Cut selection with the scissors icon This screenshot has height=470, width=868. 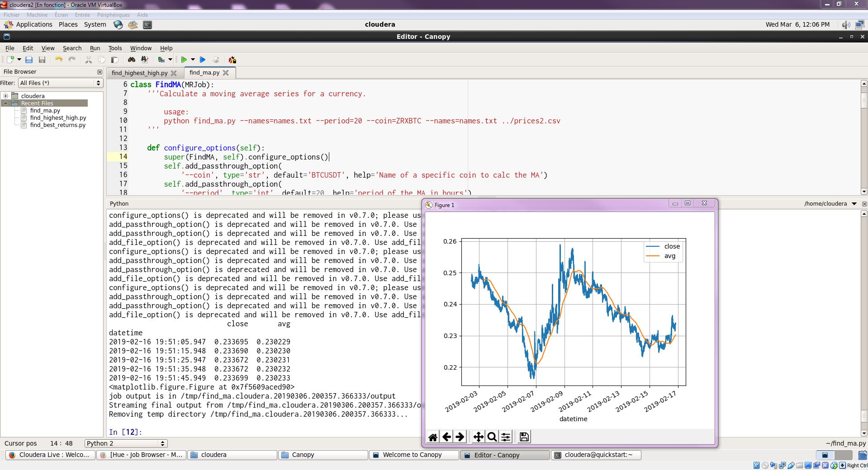tap(89, 60)
